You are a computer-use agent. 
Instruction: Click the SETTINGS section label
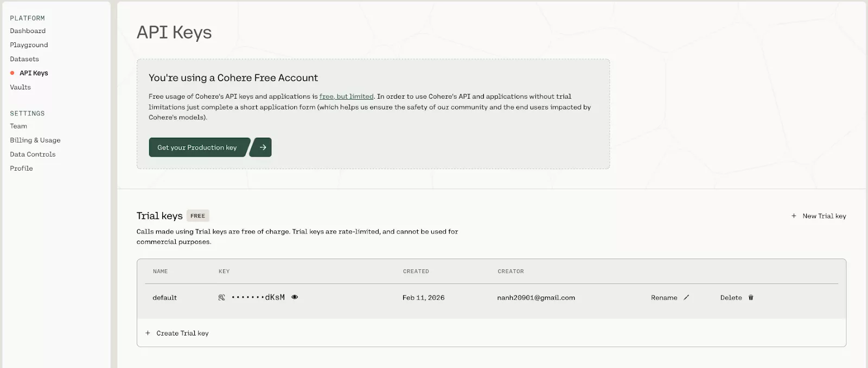27,113
